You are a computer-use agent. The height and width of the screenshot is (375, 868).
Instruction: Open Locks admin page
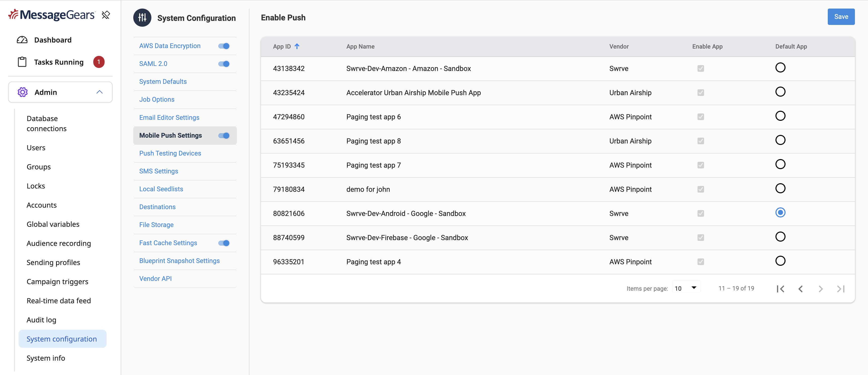[36, 186]
